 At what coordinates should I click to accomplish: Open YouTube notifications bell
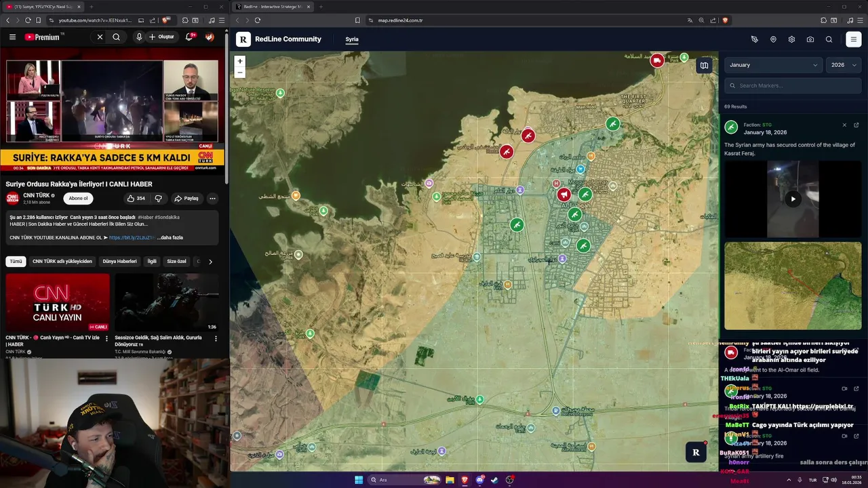[x=189, y=37]
